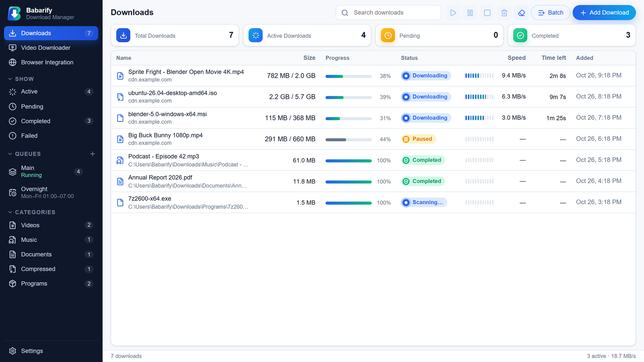
Task: Select the Main queue
Action: click(x=51, y=171)
